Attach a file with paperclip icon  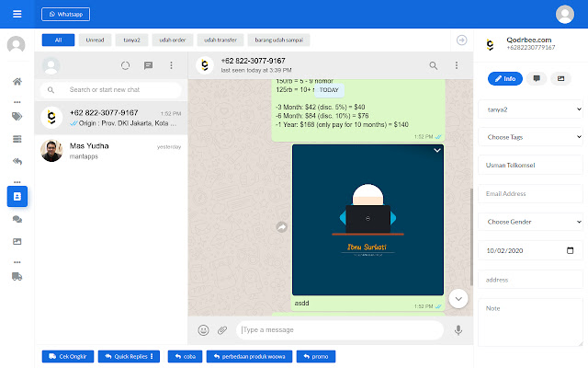222,330
